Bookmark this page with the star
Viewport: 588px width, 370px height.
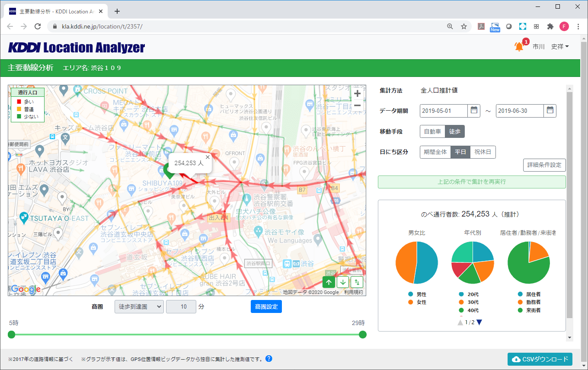(x=464, y=26)
